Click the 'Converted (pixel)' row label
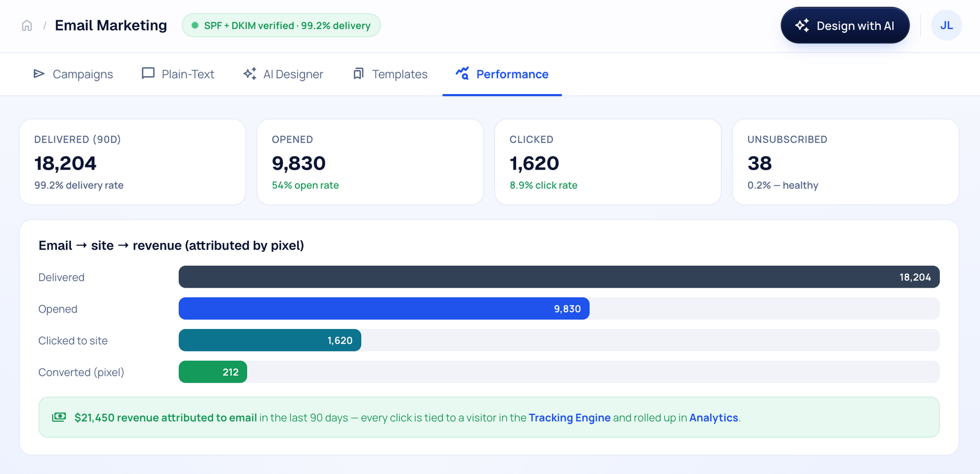This screenshot has height=474, width=980. point(81,372)
